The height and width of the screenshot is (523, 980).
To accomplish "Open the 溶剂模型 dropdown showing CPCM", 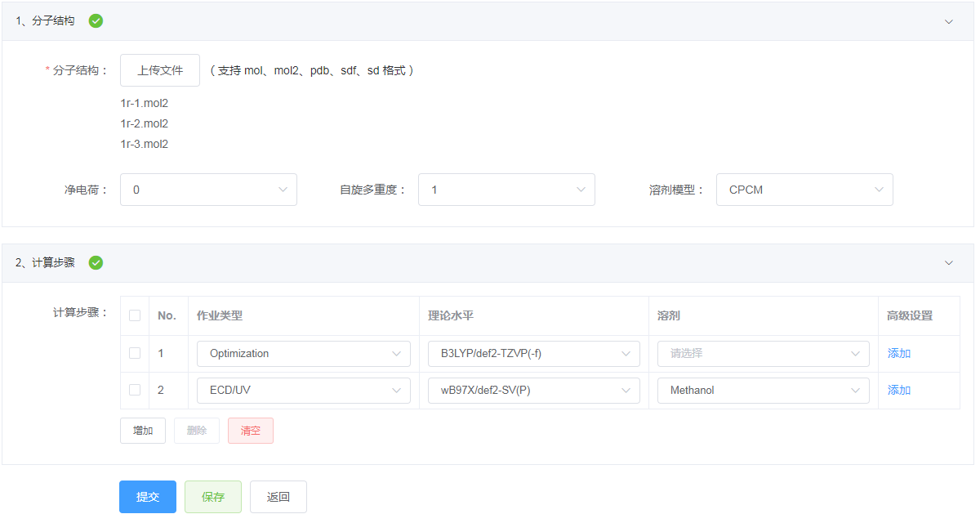I will (804, 190).
